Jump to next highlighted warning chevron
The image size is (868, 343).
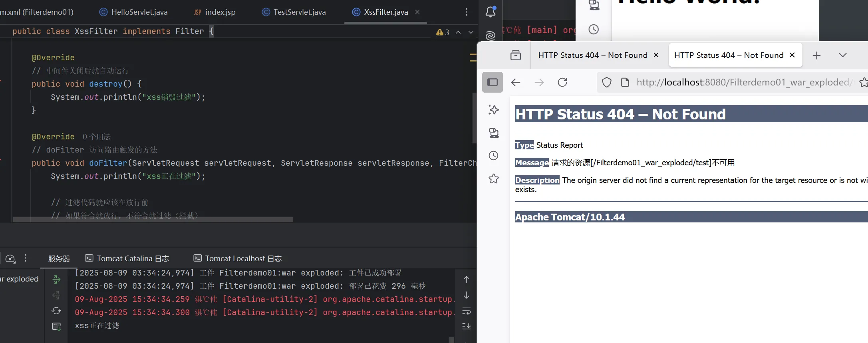click(x=471, y=32)
